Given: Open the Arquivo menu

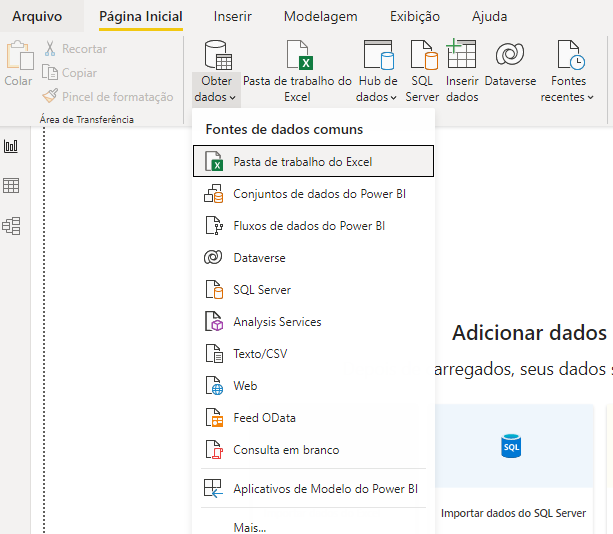Looking at the screenshot, I should pos(37,16).
